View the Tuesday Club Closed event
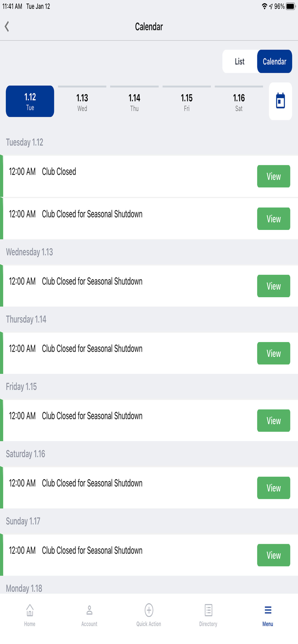 click(x=273, y=176)
